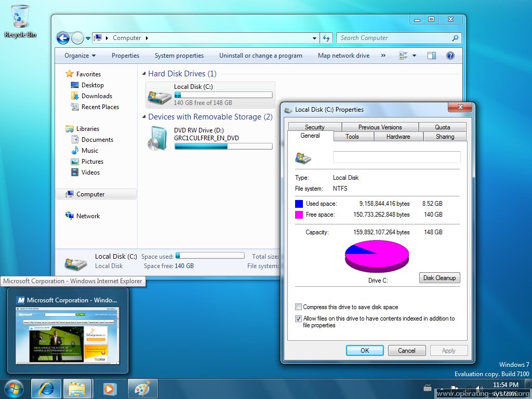Switch to the Security tab

(x=314, y=127)
